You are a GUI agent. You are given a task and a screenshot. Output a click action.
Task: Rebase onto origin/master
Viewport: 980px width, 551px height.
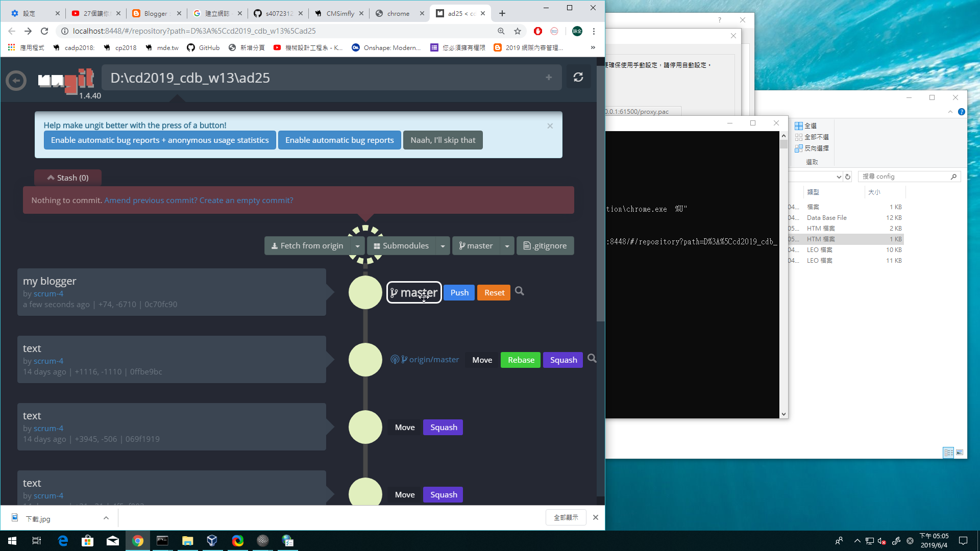point(521,360)
